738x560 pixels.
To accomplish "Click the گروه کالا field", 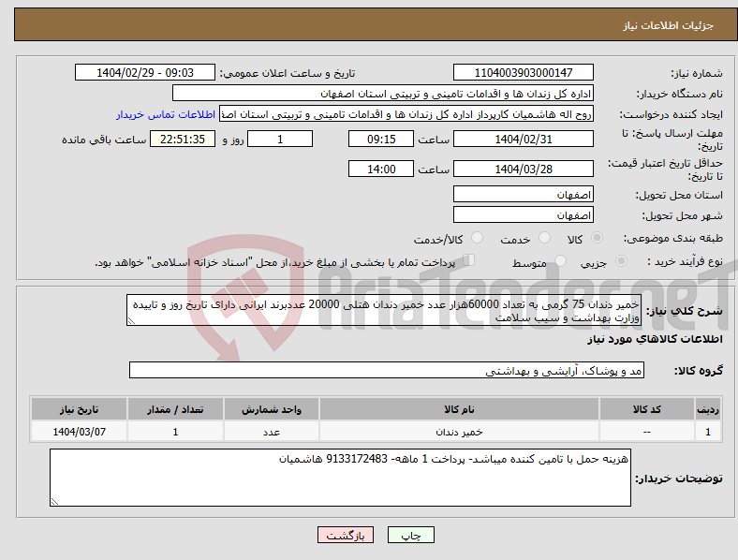I will [387, 370].
